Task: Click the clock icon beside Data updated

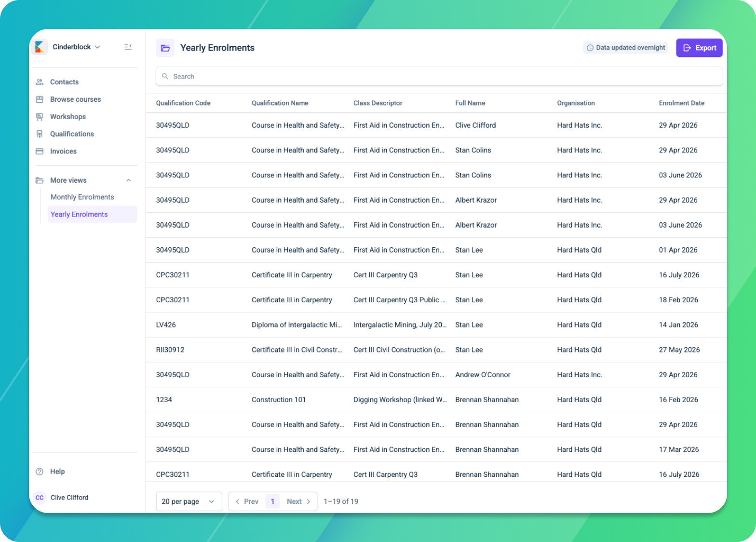Action: click(590, 48)
